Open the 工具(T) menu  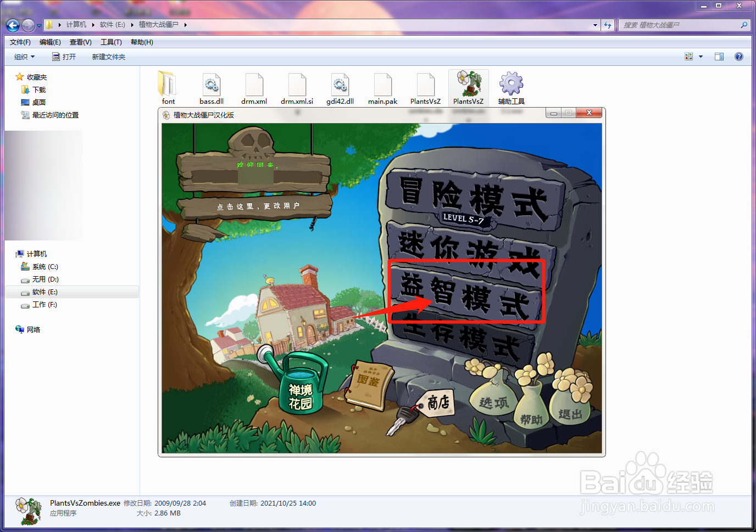click(111, 42)
